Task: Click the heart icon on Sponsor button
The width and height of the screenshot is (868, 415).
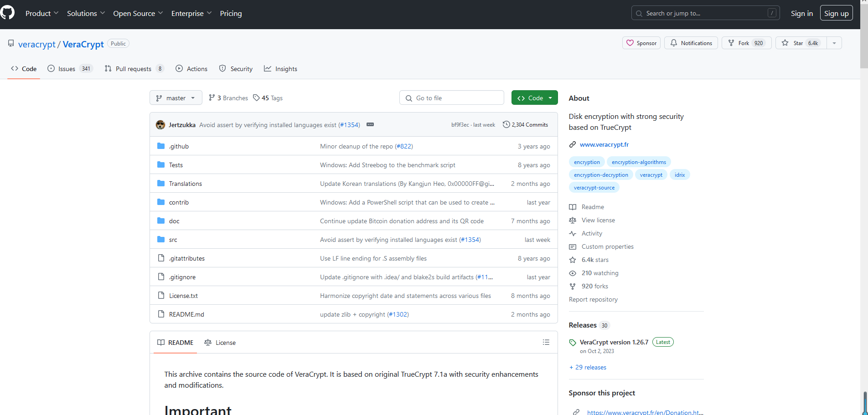Action: (630, 43)
